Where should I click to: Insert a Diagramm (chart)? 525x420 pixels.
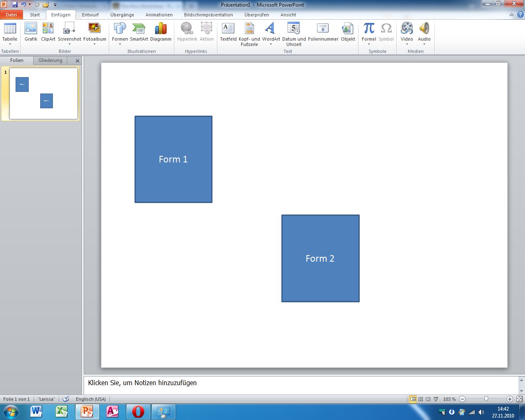160,31
